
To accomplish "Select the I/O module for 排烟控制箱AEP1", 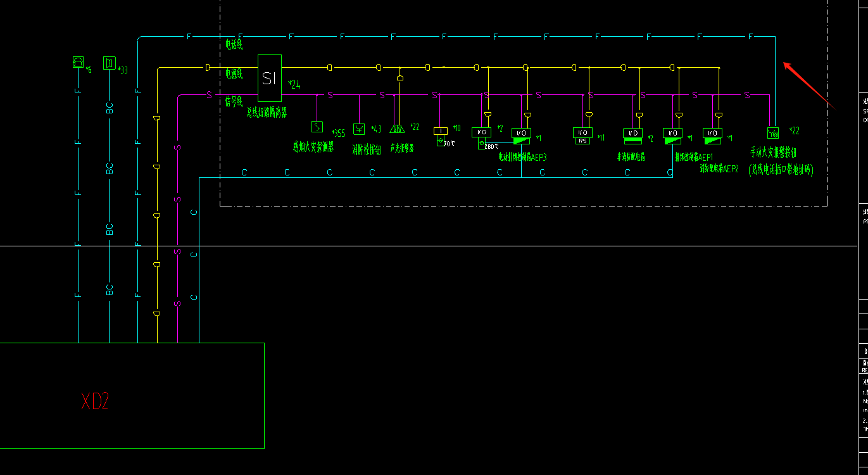I will pyautogui.click(x=672, y=136).
